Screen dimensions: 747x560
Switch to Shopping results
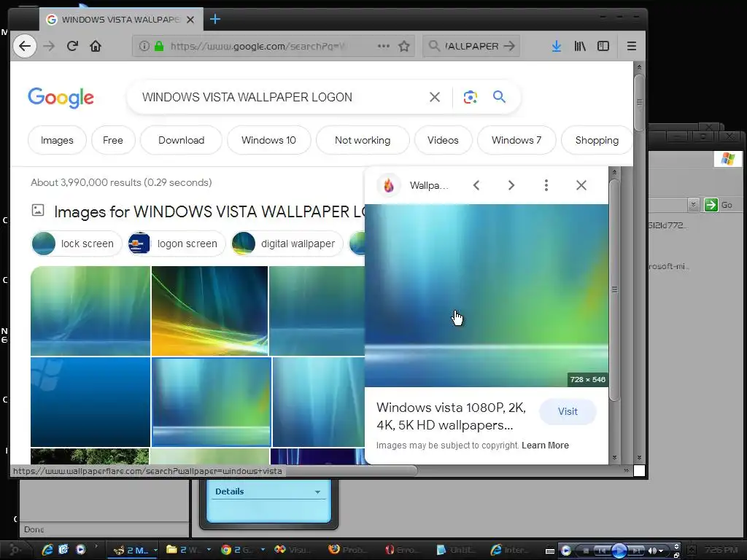tap(597, 140)
